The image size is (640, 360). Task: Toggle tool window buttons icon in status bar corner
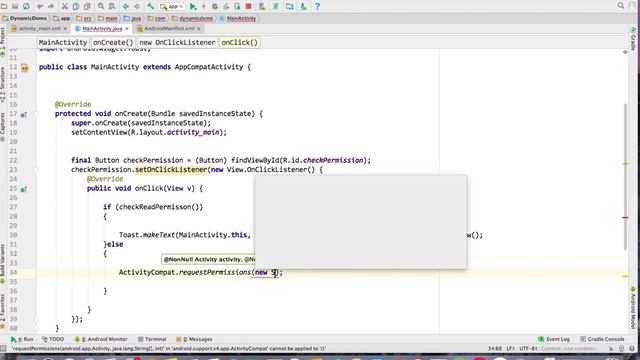click(x=3, y=349)
